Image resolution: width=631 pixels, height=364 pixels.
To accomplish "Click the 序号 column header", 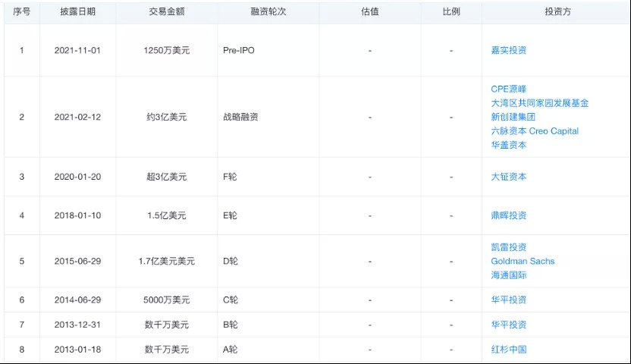I will coord(22,11).
